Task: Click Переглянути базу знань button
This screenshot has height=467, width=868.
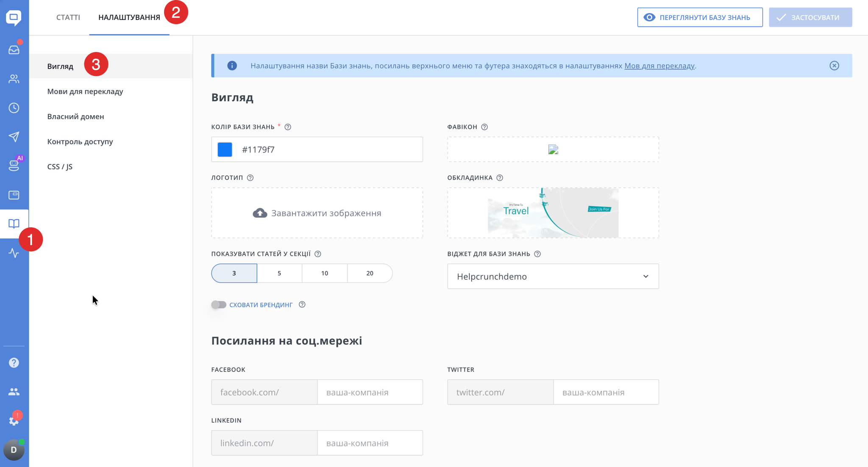Action: click(x=699, y=17)
